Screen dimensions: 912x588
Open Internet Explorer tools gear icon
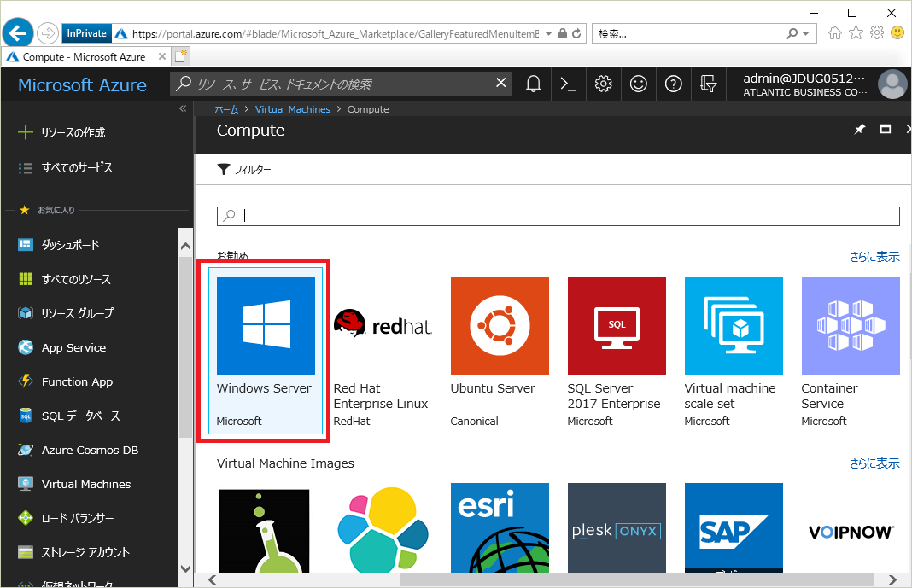pyautogui.click(x=876, y=33)
